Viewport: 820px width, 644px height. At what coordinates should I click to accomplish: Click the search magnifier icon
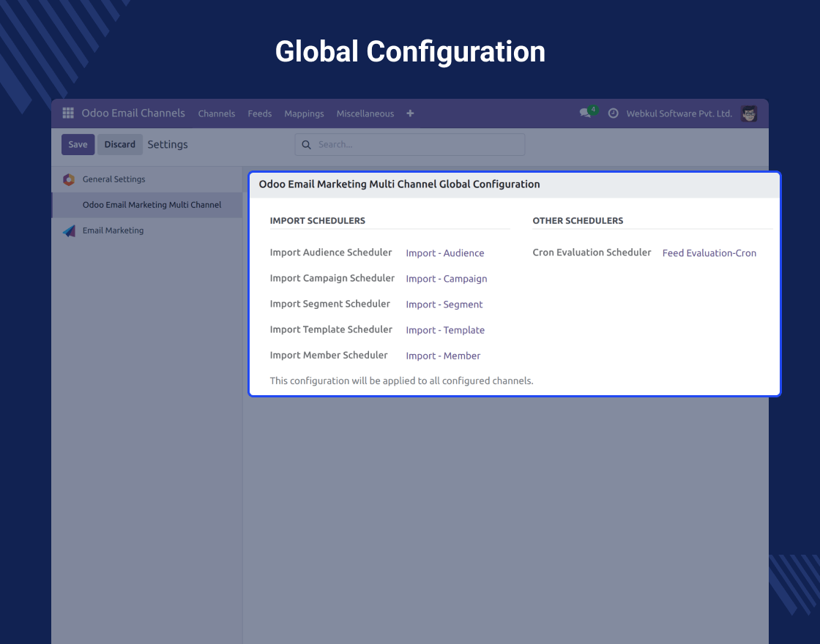(307, 145)
